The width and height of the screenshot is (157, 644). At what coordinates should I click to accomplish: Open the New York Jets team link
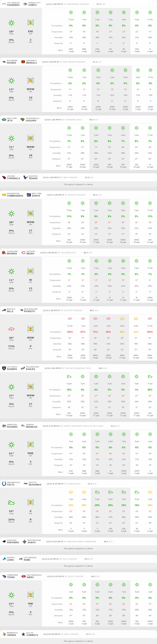click(x=10, y=120)
